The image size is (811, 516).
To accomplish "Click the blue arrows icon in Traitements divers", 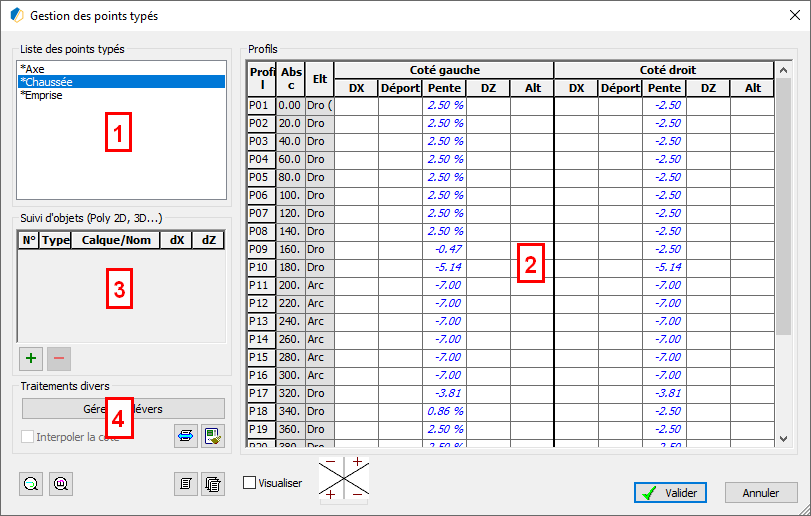I will 186,435.
